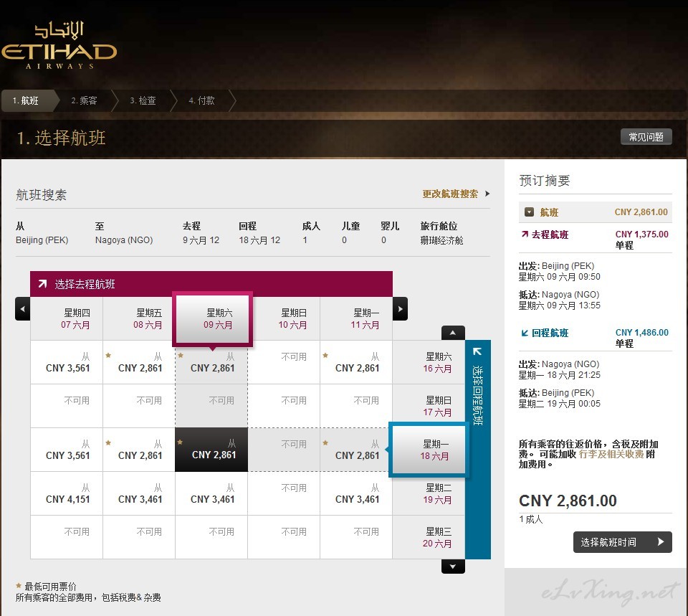688x616 pixels.
Task: Select outbound date 星期五 08 六月
Action: [139, 319]
